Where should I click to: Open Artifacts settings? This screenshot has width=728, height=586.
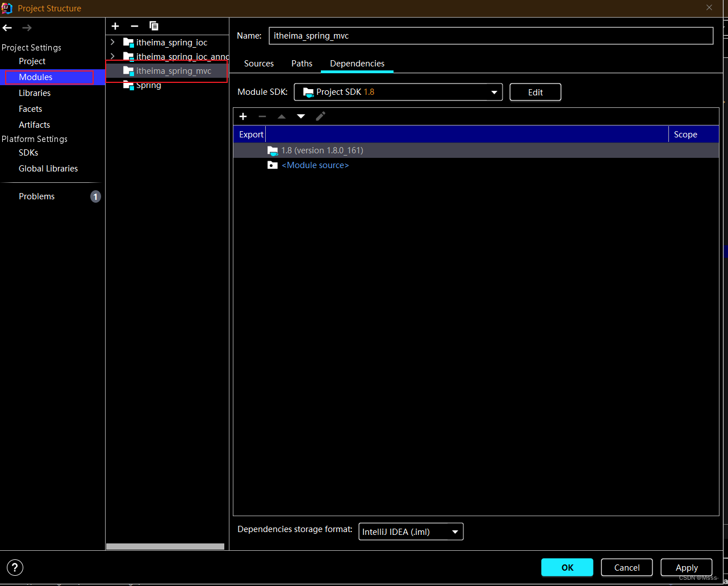[34, 125]
